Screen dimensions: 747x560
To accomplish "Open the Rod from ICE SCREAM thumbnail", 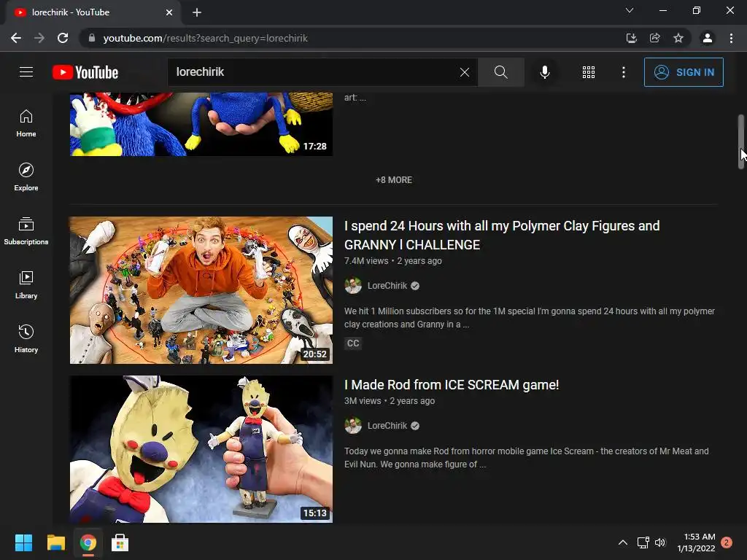I will click(x=201, y=449).
